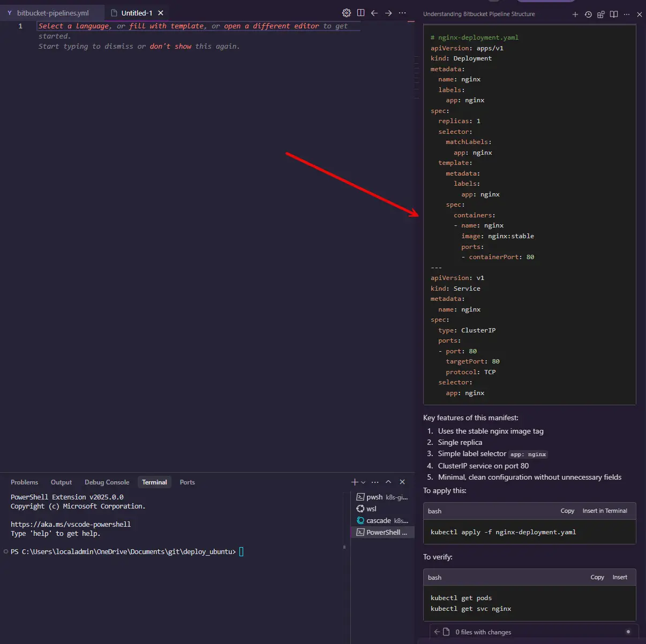Open the book icon in chat header
The width and height of the screenshot is (646, 644).
click(x=614, y=14)
